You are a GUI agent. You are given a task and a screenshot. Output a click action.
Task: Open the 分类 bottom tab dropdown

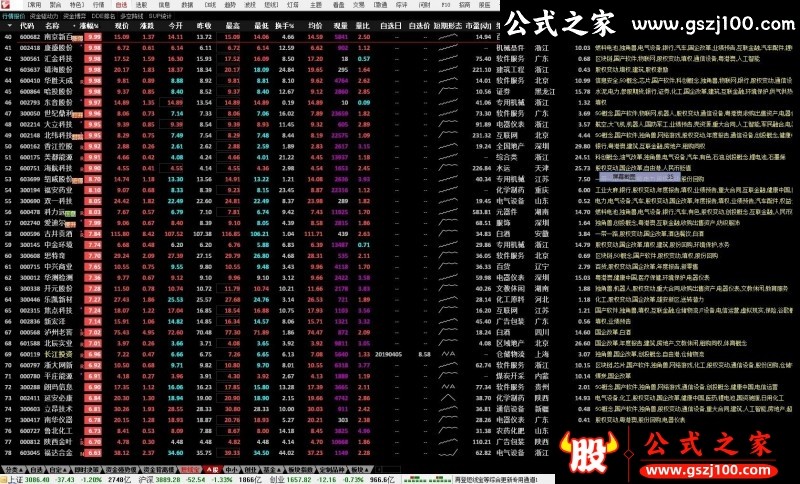(14, 469)
